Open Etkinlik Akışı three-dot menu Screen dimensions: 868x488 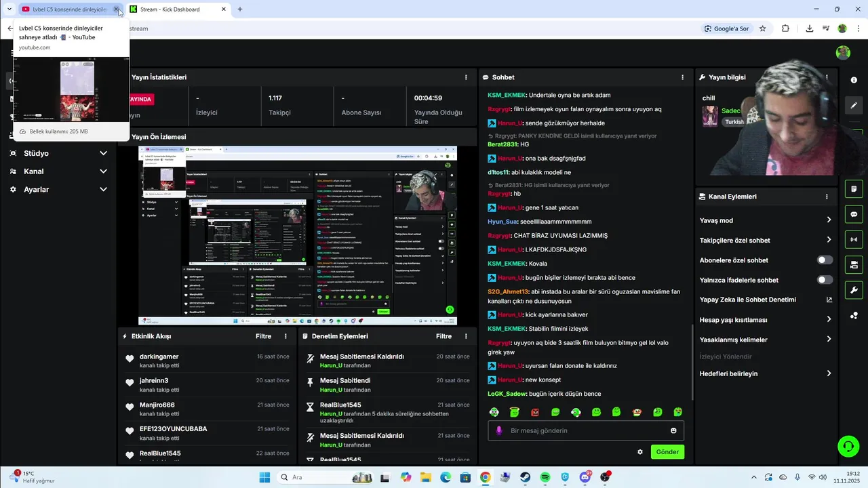(285, 336)
